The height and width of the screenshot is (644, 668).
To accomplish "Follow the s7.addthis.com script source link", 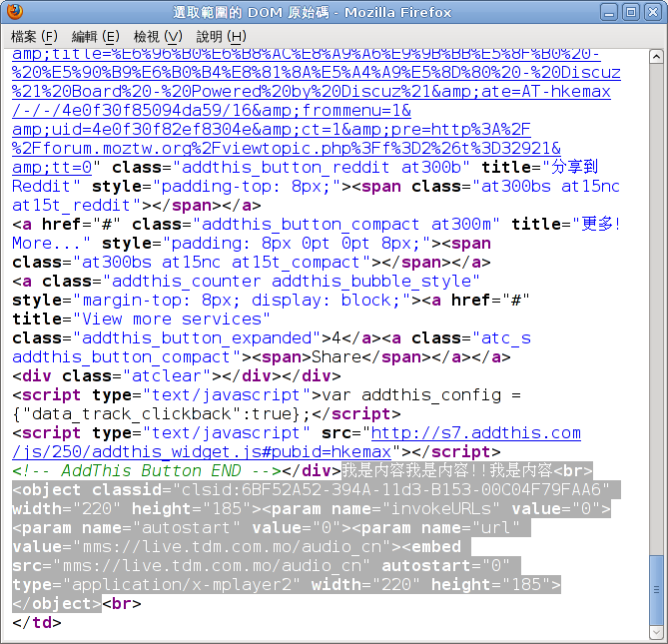I will [x=475, y=433].
